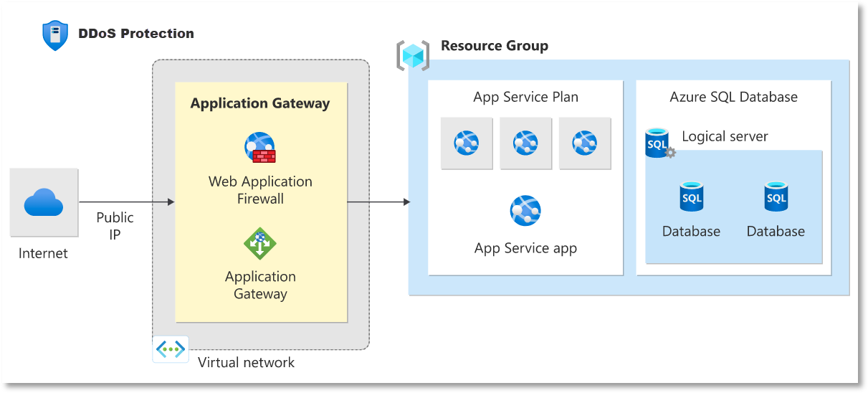Click the middle App Service Plan instance icon
868x393 pixels.
(x=525, y=143)
